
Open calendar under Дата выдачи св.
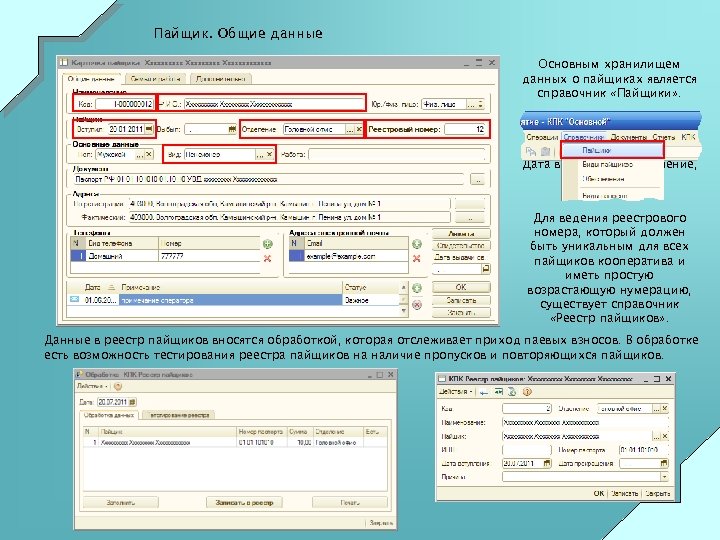pos(485,269)
